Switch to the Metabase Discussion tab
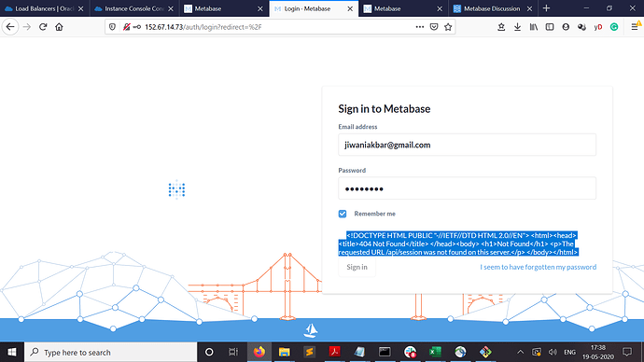Screen dimensions: 644x362 492,8
